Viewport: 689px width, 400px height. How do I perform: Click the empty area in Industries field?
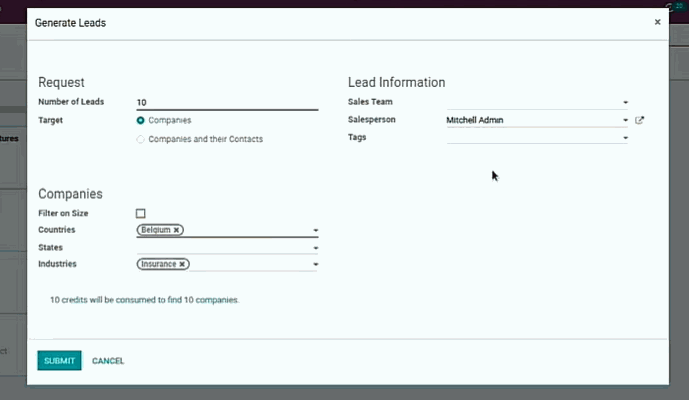click(248, 265)
